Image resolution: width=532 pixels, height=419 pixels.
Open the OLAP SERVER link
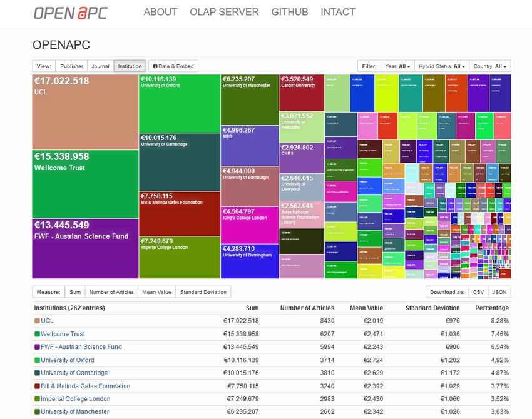click(224, 12)
